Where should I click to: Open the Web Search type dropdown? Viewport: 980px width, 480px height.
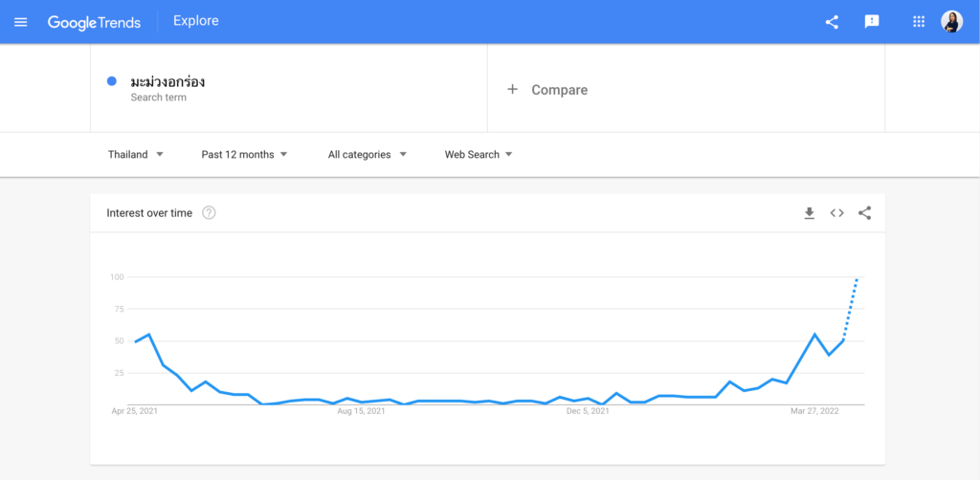479,155
